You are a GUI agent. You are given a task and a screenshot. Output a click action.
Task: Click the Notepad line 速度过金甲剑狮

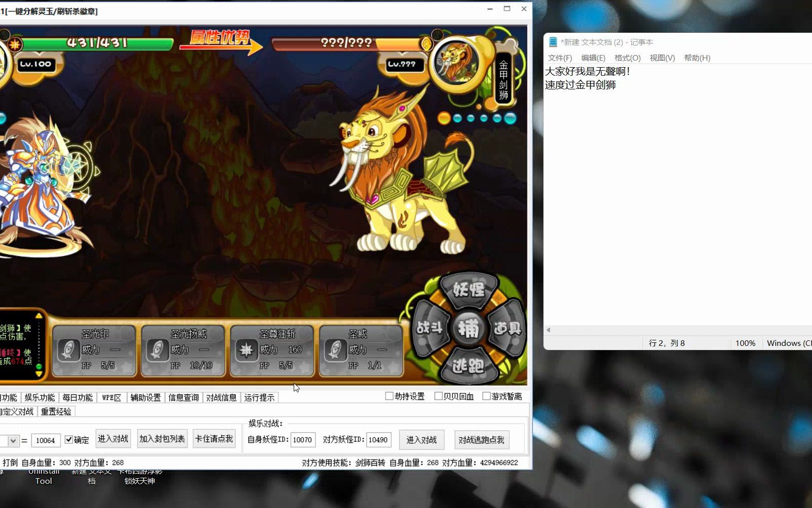tap(580, 85)
